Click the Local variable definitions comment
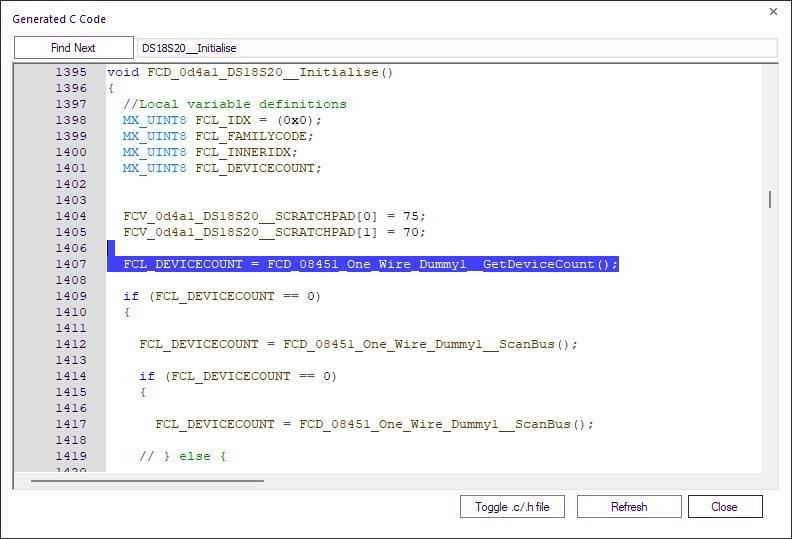The image size is (792, 539). pyautogui.click(x=235, y=104)
